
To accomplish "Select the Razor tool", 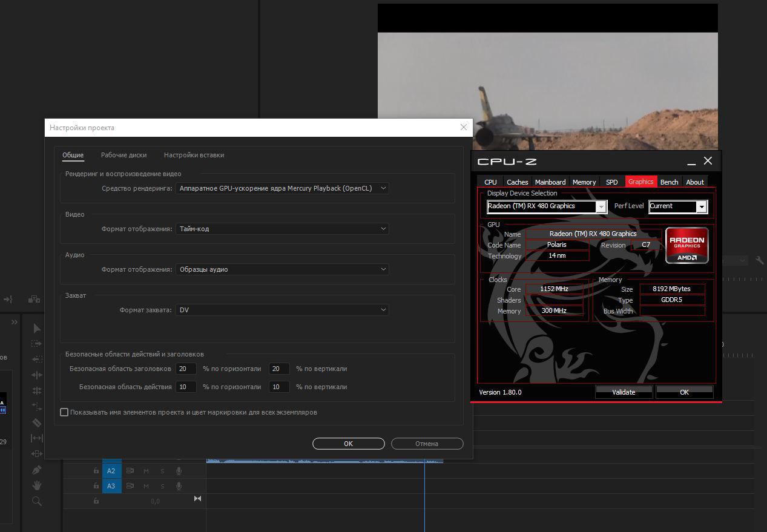I will coord(37,422).
